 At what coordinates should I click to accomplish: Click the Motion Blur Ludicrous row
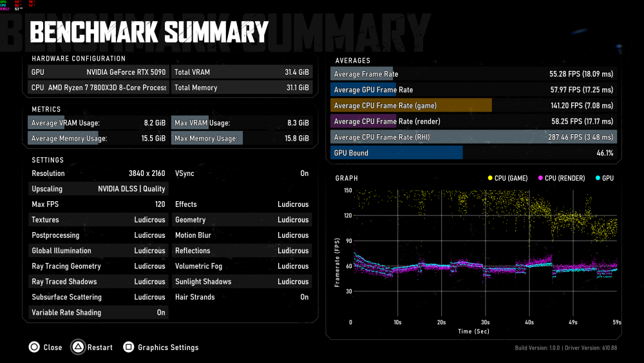[241, 235]
